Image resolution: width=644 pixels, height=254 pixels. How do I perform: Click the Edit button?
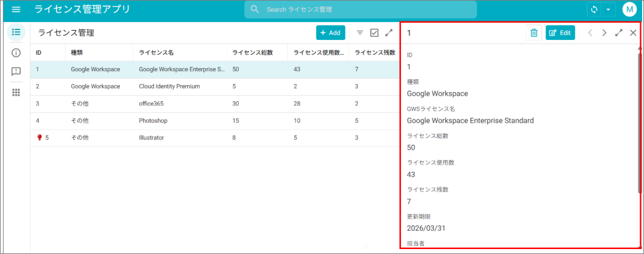[561, 33]
